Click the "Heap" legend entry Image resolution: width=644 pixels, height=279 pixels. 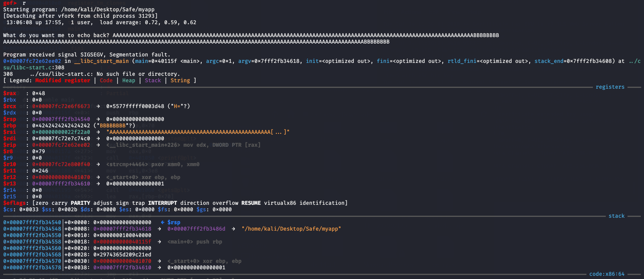click(129, 80)
